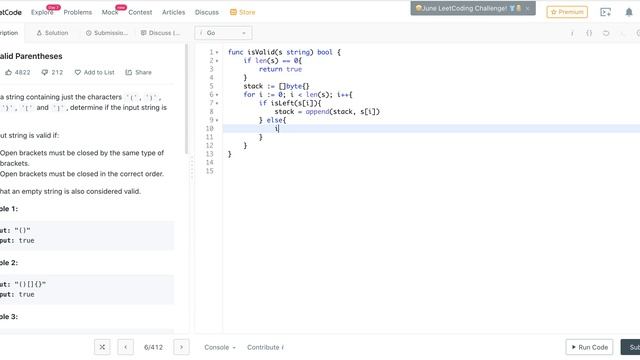Screen dimensions: 640x360
Task: Fold the if block at line 7
Action: pyautogui.click(x=217, y=103)
